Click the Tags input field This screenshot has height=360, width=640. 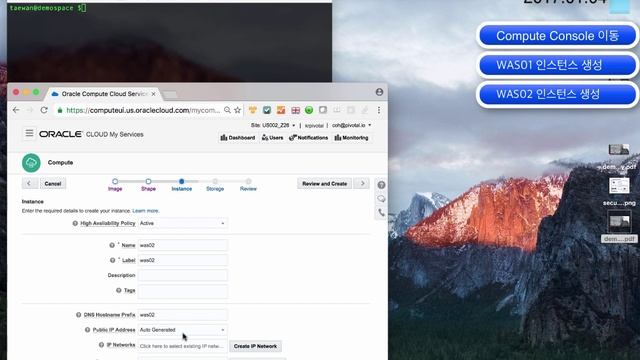pyautogui.click(x=182, y=291)
